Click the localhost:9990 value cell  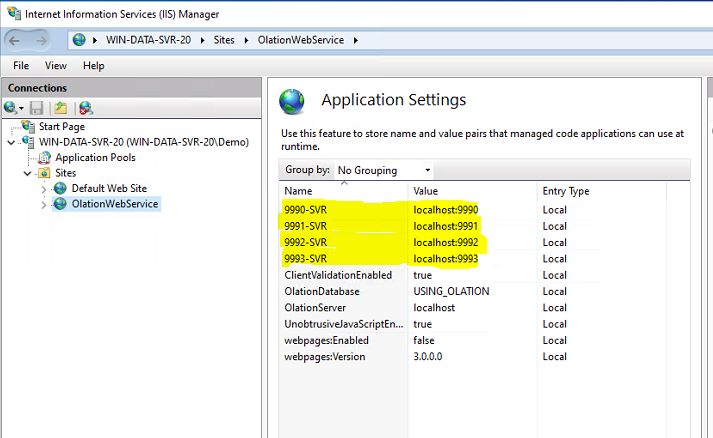click(446, 210)
